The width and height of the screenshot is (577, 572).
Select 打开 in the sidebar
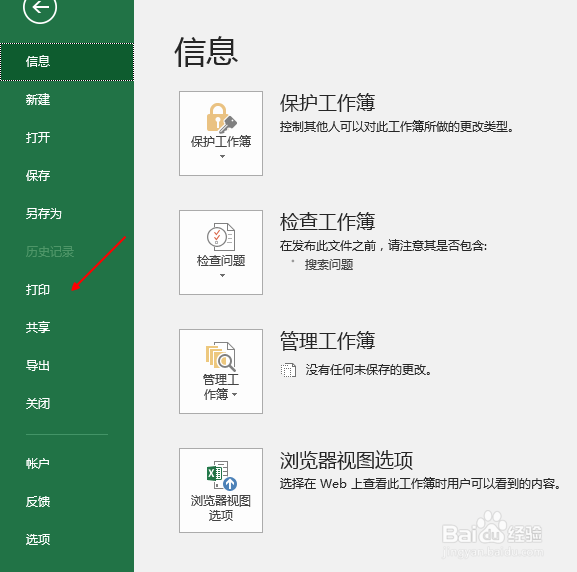pos(67,138)
